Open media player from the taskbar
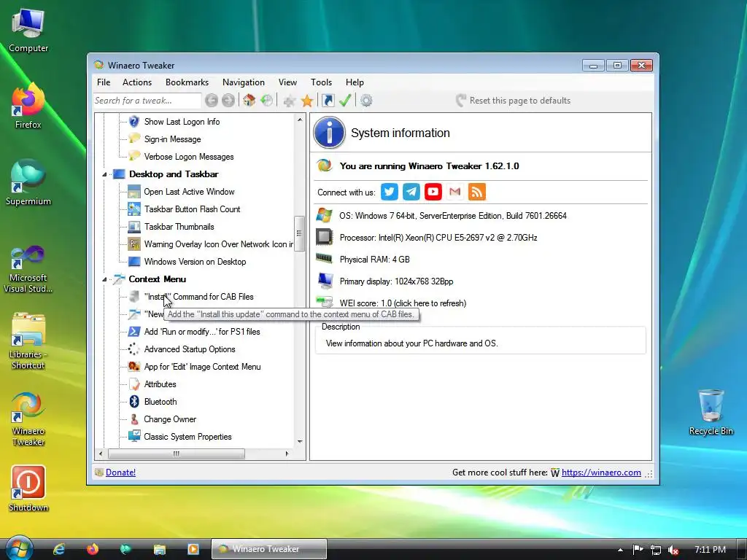The width and height of the screenshot is (747, 560). [193, 549]
